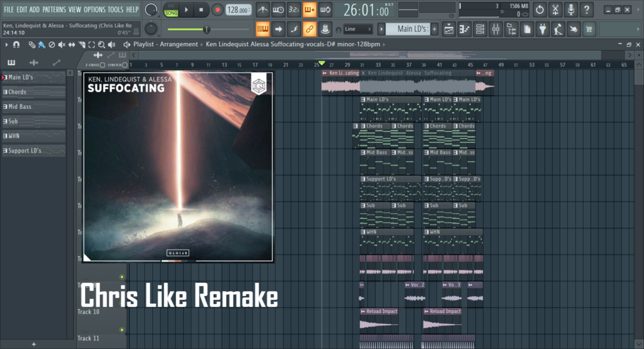The image size is (644, 349).
Task: Select the playlist zoom magnifier tool
Action: [101, 44]
